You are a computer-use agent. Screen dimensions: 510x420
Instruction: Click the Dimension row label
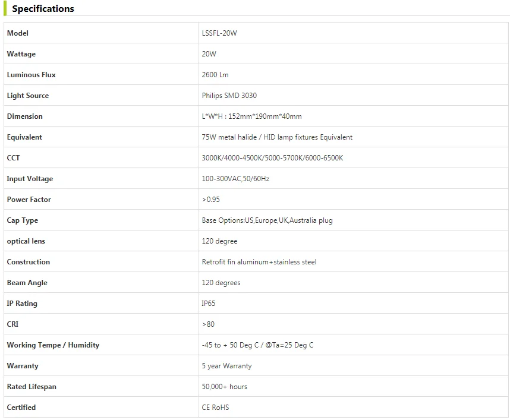pos(25,116)
